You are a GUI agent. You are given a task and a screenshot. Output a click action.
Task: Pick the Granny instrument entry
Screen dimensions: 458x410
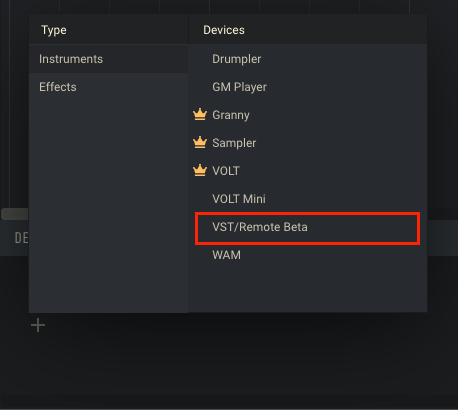(x=308, y=115)
